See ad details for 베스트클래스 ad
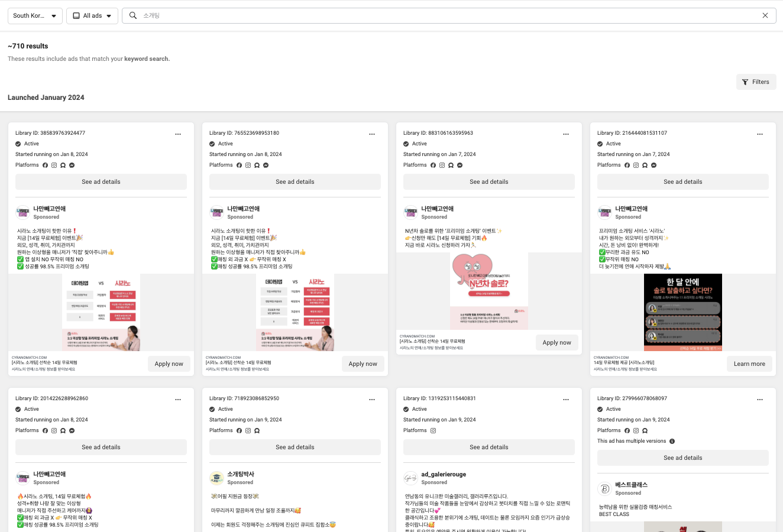This screenshot has width=783, height=532. [683, 458]
